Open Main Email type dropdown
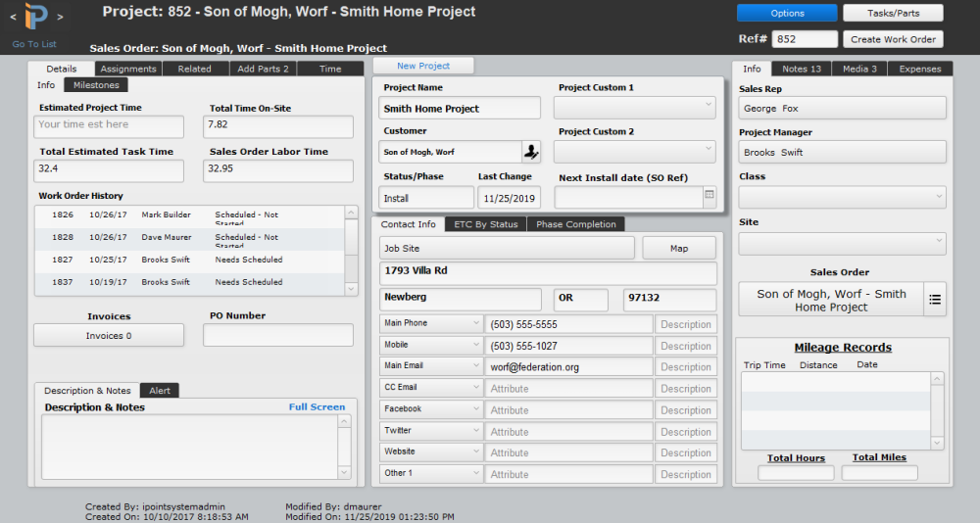 click(430, 366)
